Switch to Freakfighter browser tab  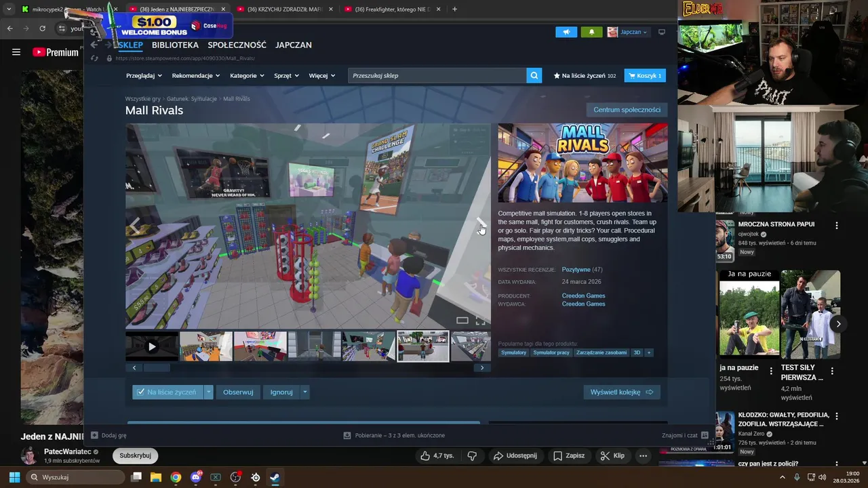pos(392,9)
